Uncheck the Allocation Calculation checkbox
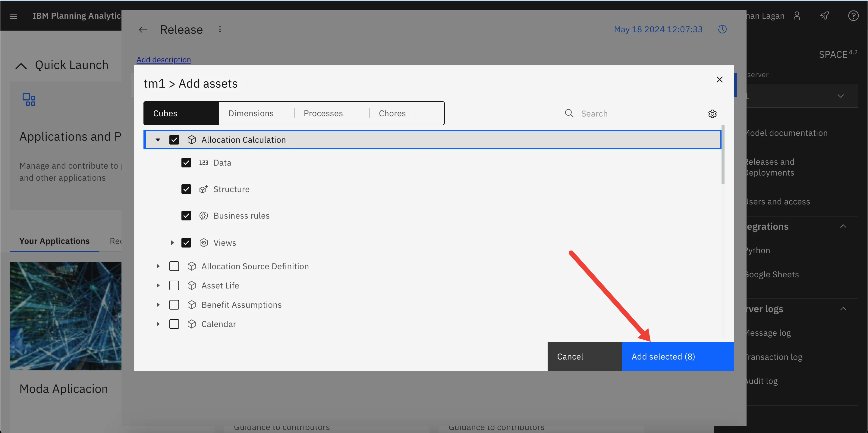The image size is (868, 433). coord(174,140)
